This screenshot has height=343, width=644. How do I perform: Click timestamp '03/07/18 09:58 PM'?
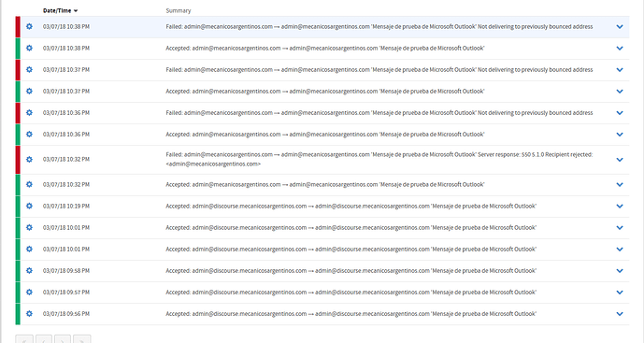pos(66,271)
